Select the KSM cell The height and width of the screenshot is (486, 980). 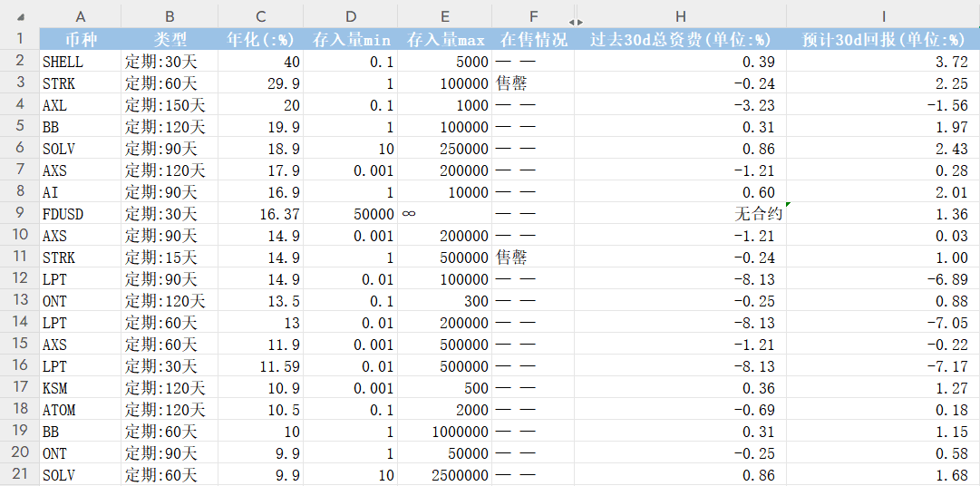click(x=80, y=388)
